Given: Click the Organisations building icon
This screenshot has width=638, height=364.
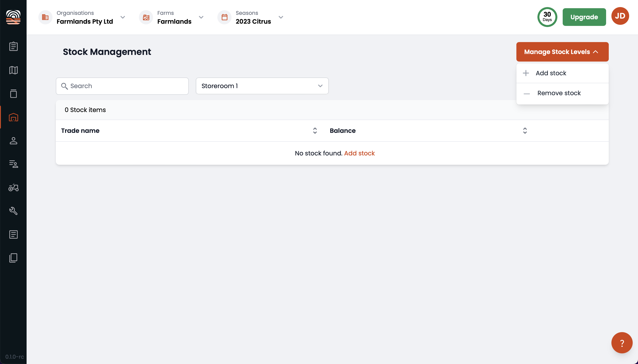Looking at the screenshot, I should pyautogui.click(x=45, y=17).
